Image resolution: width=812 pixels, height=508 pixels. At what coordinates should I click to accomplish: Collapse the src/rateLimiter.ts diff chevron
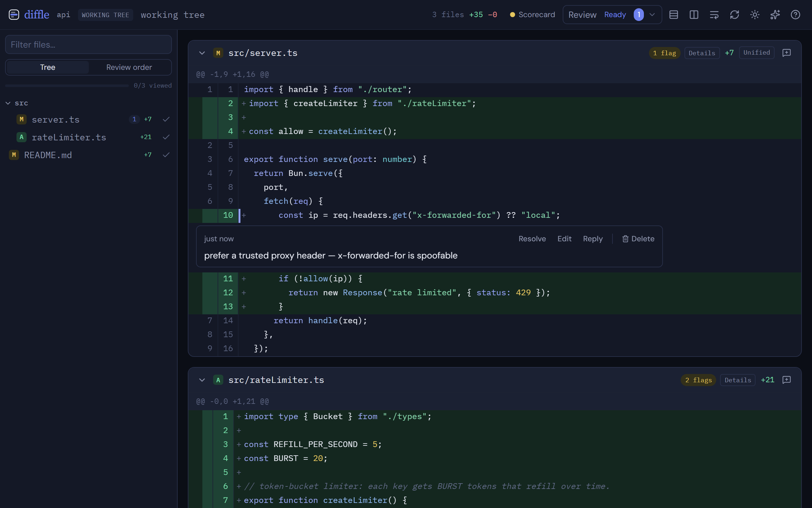pyautogui.click(x=202, y=380)
